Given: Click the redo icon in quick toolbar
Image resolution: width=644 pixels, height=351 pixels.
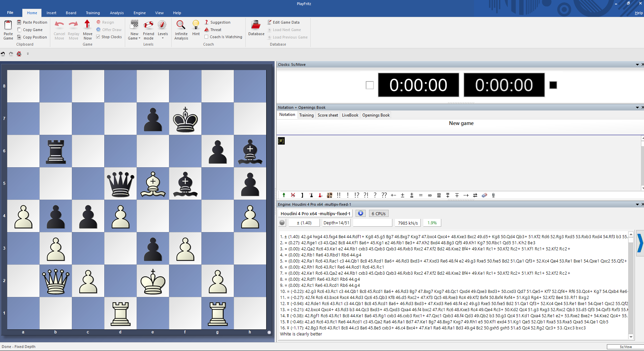Looking at the screenshot, I should (11, 54).
